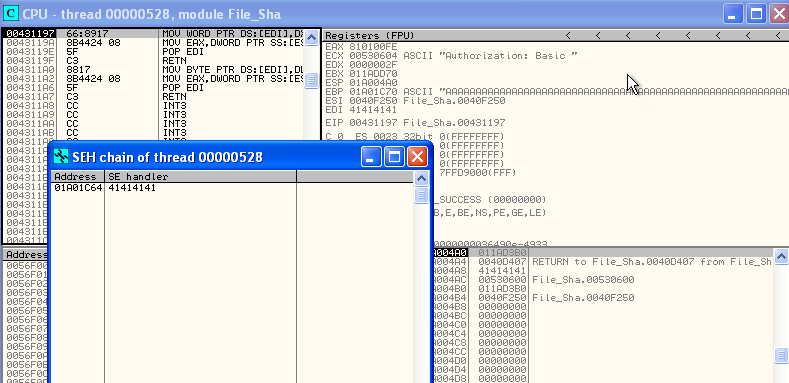The width and height of the screenshot is (789, 383).
Task: Maximize the SEH chain window
Action: click(x=394, y=157)
